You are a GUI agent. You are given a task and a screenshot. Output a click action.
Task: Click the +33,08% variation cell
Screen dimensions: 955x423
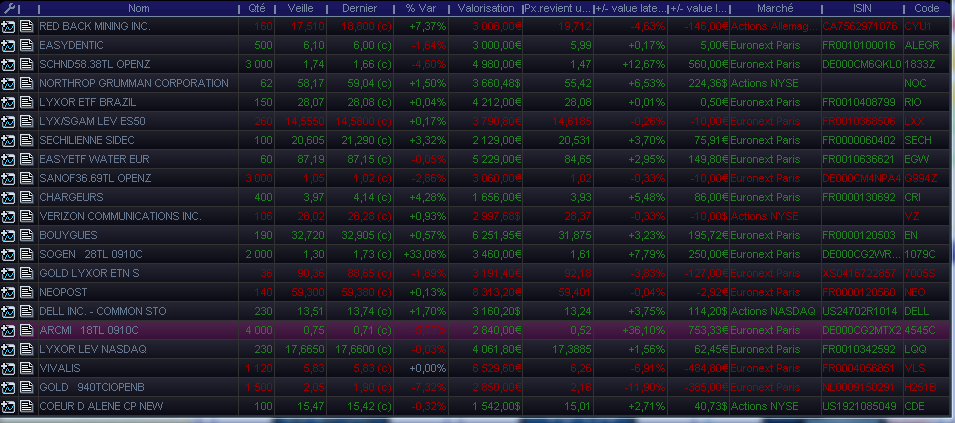(421, 254)
